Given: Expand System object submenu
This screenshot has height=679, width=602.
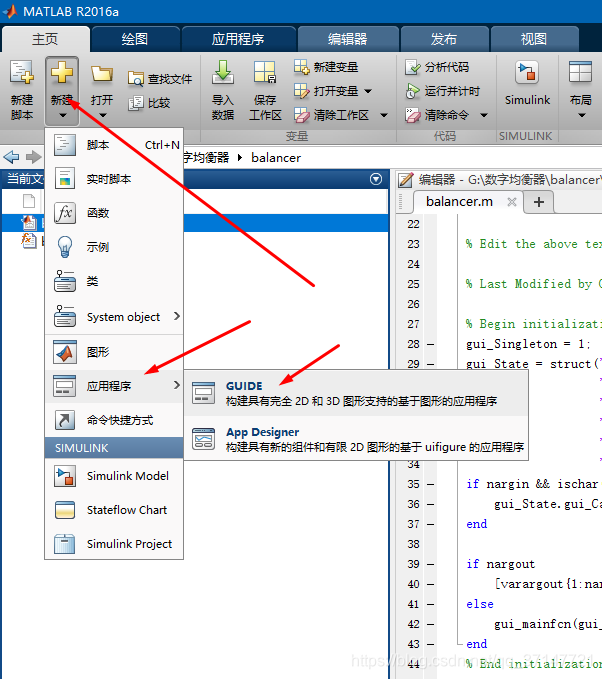Looking at the screenshot, I should point(114,317).
